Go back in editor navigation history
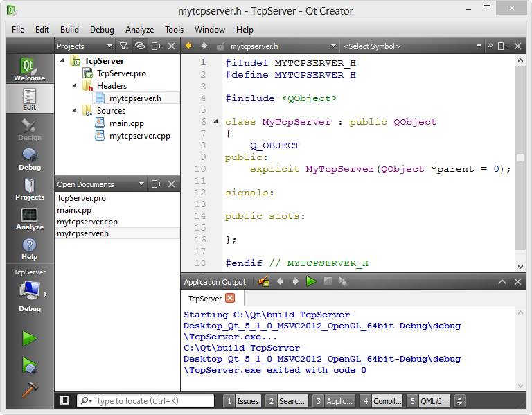 pos(188,46)
